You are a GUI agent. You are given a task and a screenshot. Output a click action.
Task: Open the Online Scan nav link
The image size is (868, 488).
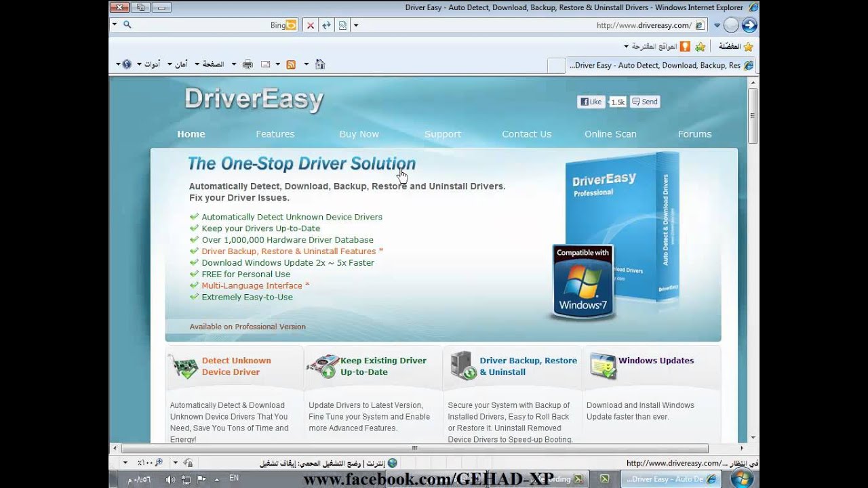tap(611, 134)
